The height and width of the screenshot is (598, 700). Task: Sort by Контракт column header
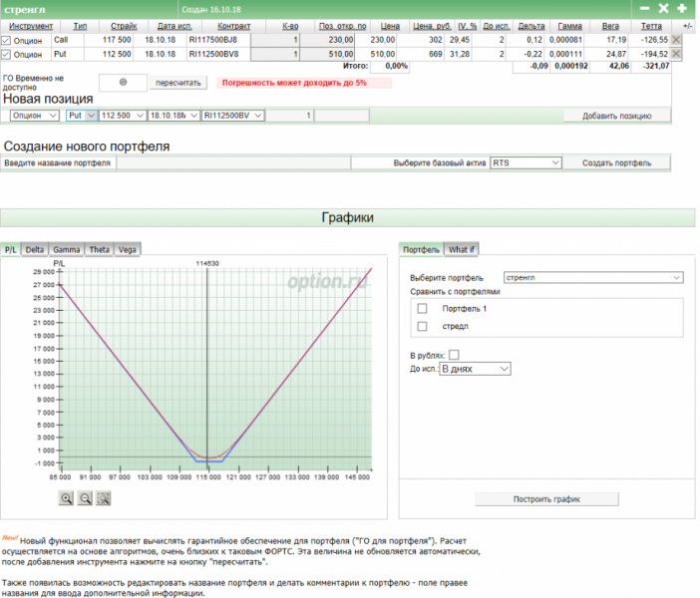pos(234,26)
